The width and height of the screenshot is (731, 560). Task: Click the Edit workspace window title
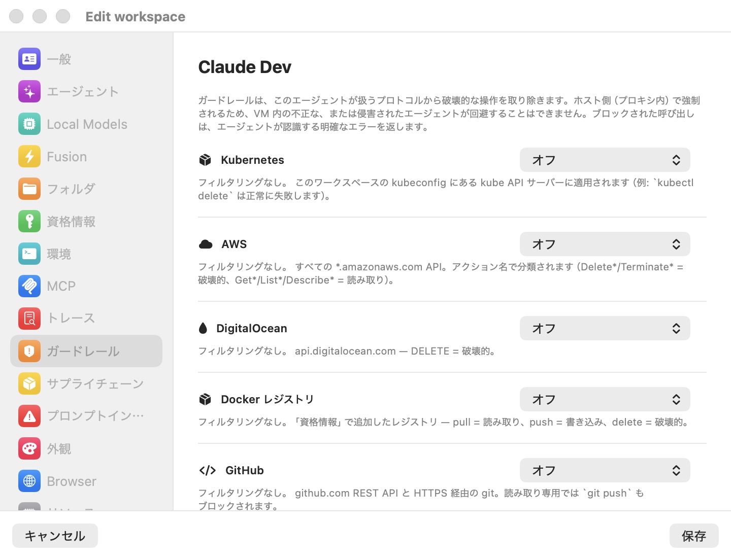[x=136, y=16]
